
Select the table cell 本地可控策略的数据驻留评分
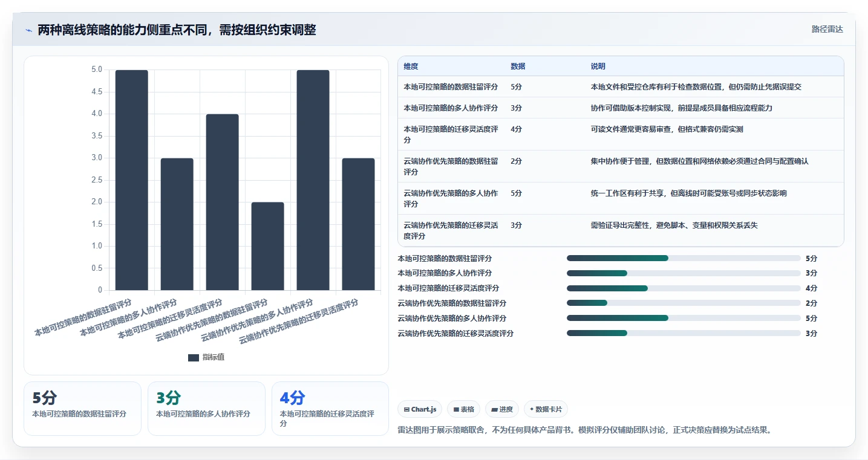(451, 87)
